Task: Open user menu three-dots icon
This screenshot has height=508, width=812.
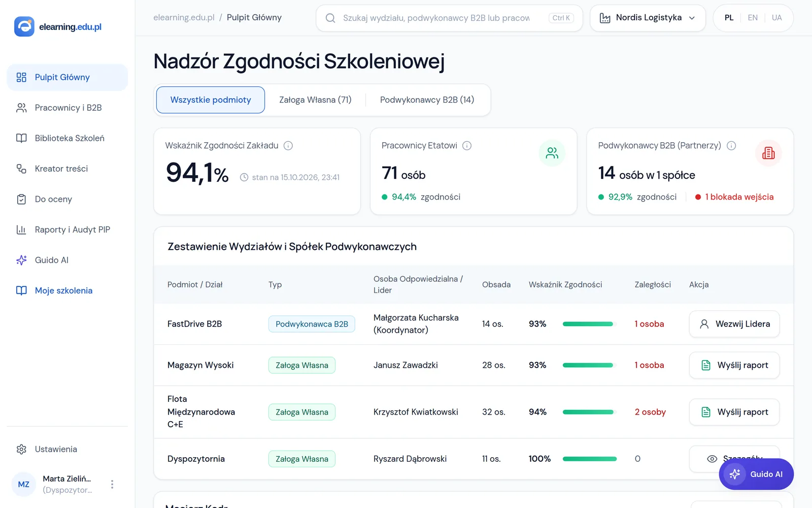Action: (x=112, y=484)
